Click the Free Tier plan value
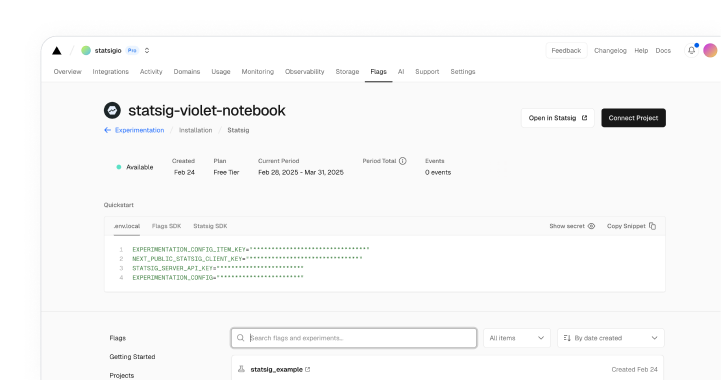 (x=226, y=173)
